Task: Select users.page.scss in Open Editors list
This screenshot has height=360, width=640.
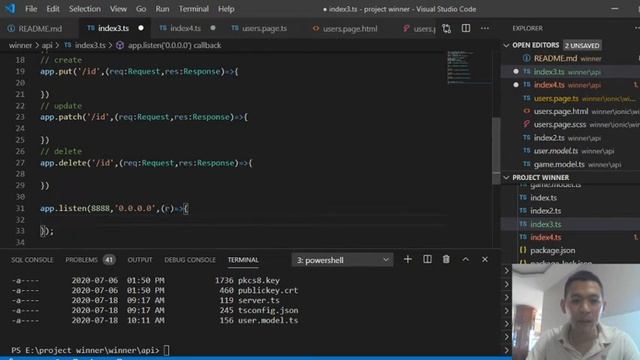Action: point(571,124)
